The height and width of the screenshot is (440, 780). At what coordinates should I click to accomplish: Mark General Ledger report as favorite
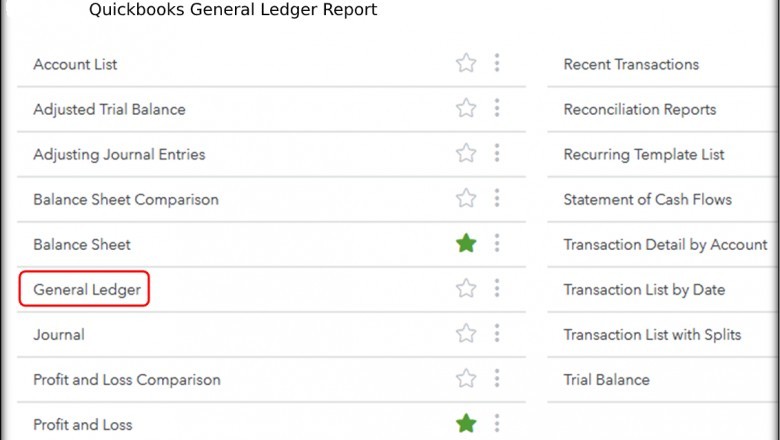click(x=466, y=289)
